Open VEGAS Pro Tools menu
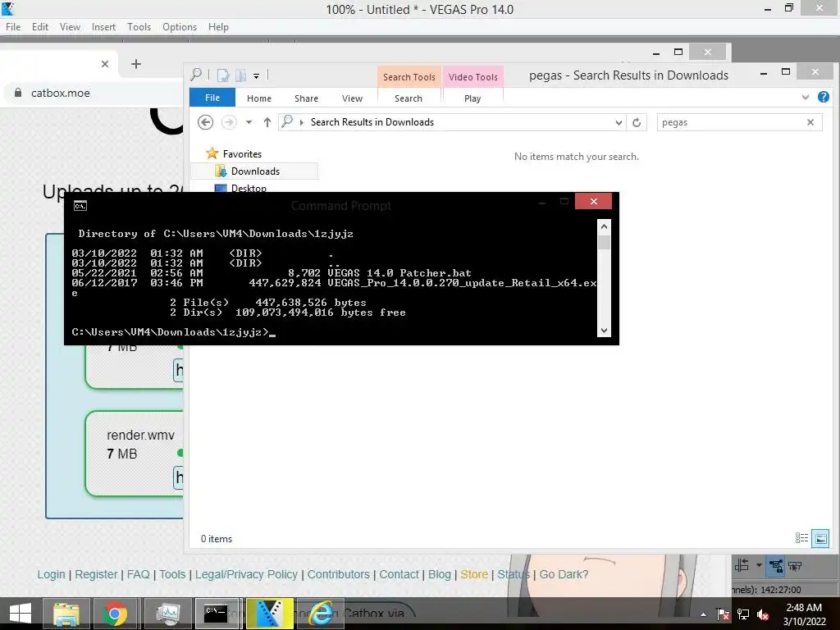840x630 pixels. click(139, 27)
